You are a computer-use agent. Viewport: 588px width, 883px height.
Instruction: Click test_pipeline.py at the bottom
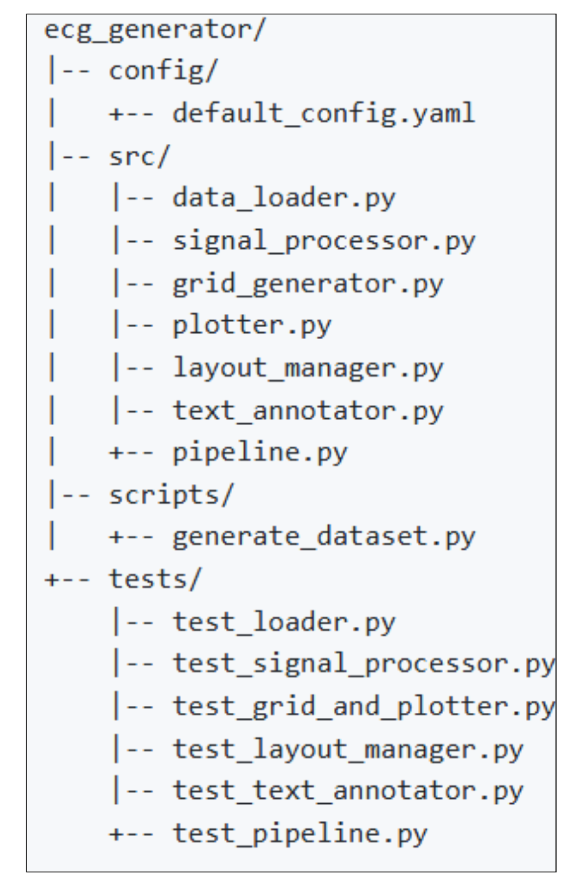click(x=300, y=834)
